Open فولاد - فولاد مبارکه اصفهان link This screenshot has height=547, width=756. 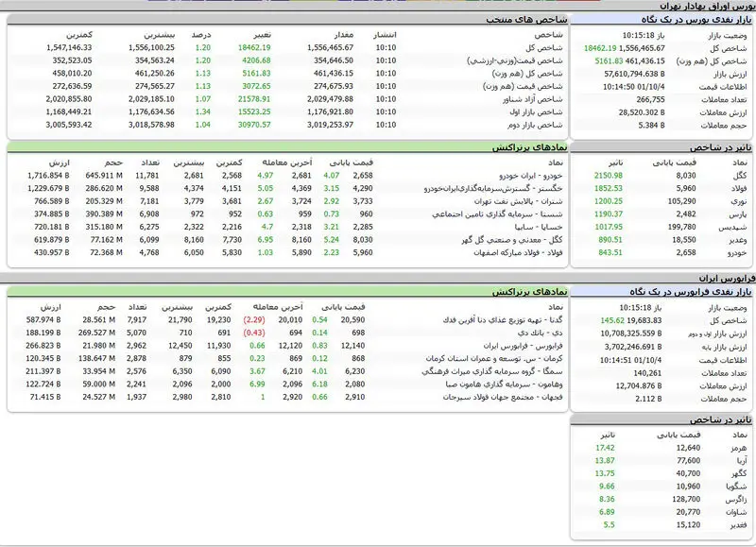tap(518, 252)
